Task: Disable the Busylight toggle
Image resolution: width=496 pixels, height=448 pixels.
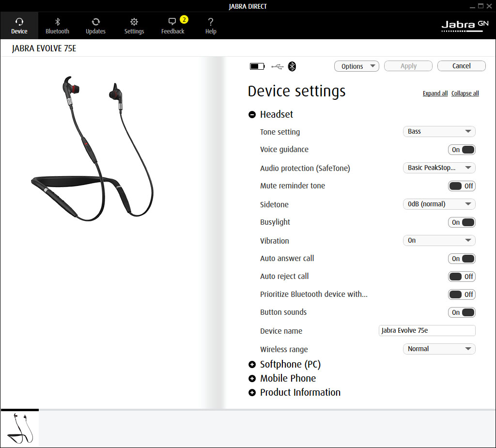Action: 462,222
